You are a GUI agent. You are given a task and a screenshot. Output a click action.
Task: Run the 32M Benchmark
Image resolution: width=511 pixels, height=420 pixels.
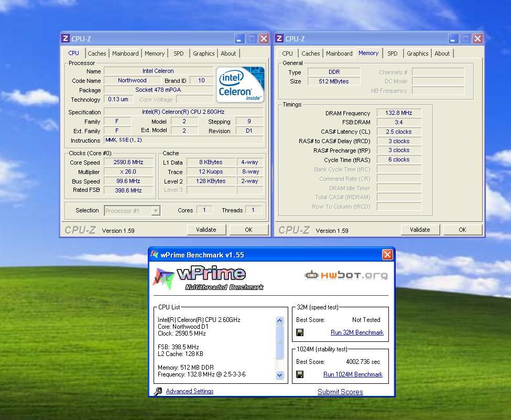tap(357, 332)
